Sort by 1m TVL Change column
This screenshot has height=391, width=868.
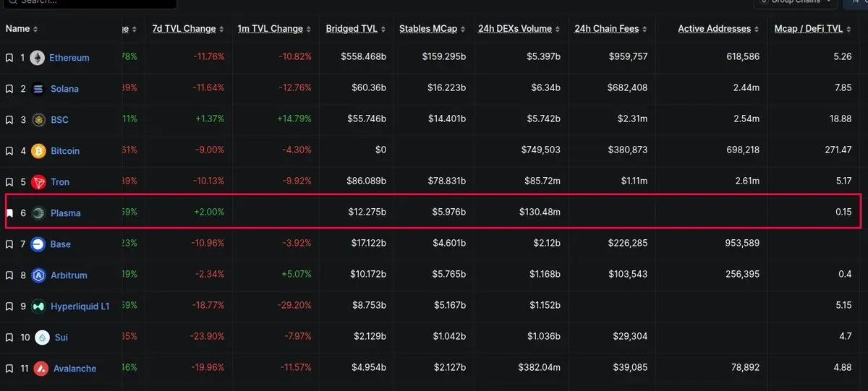click(275, 29)
